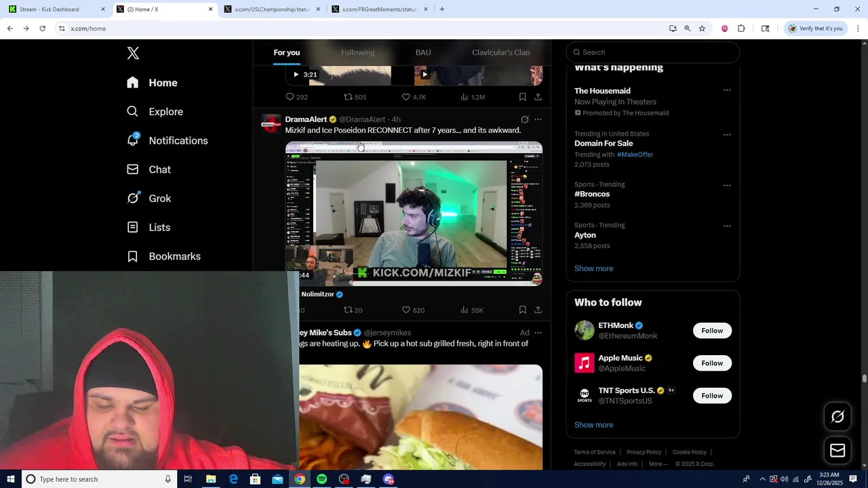Reload the page in Chrome

(42, 28)
